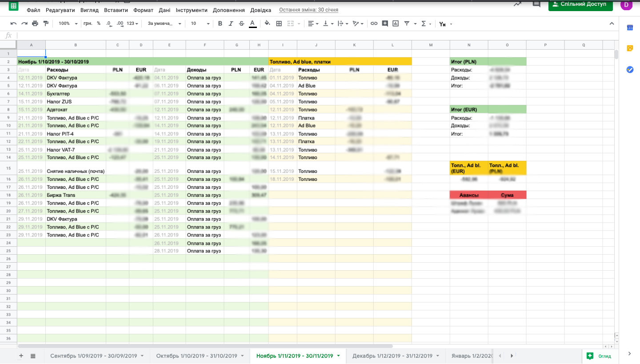Decrease decimal places with .0 button

tap(109, 24)
